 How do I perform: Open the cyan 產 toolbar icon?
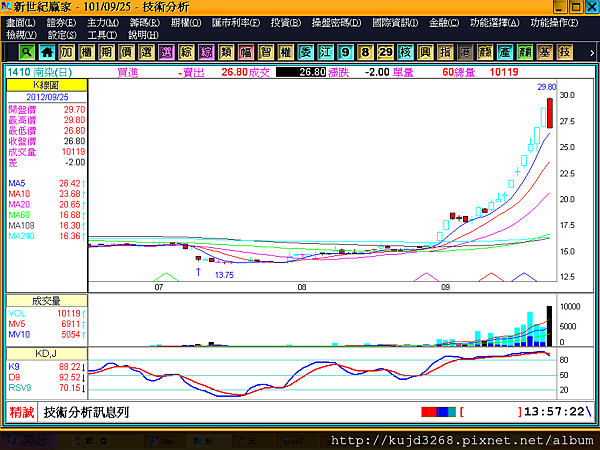pos(505,52)
